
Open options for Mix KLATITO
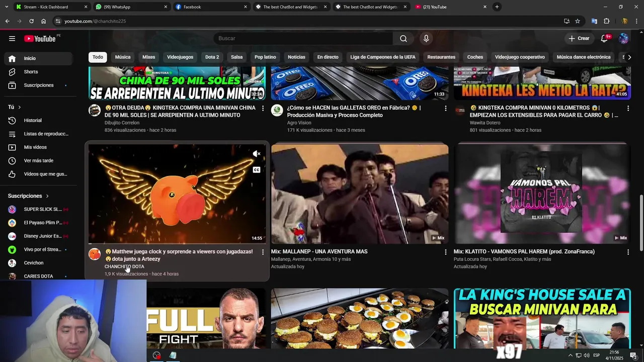tap(628, 252)
